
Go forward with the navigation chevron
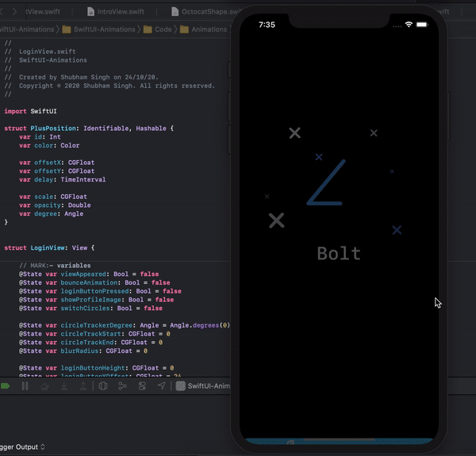14,12
